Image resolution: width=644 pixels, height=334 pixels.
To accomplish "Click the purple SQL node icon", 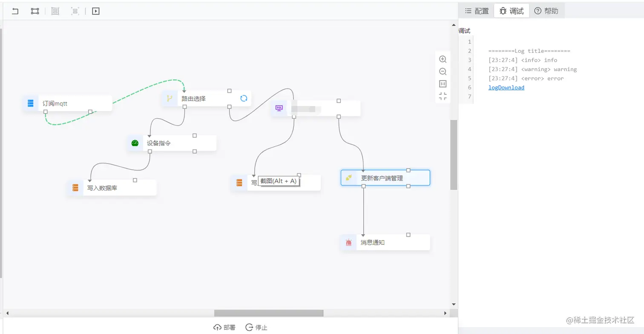I will 279,108.
